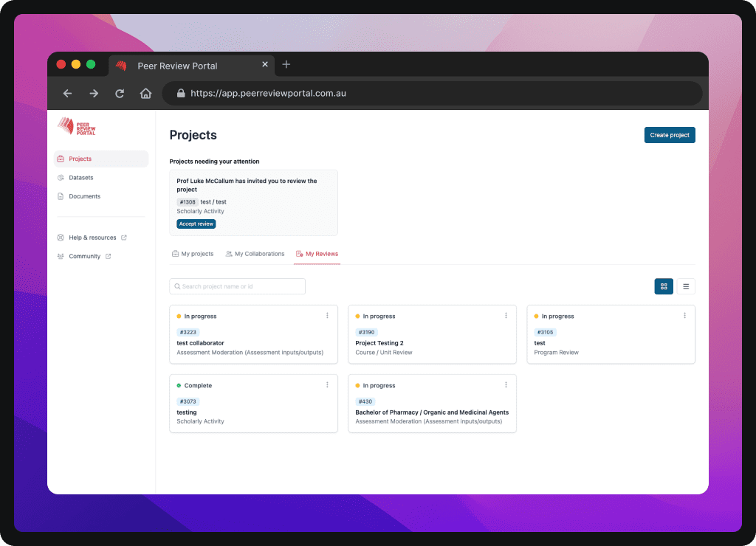
Task: Open options menu for Project Testing 2 card
Action: coord(506,316)
